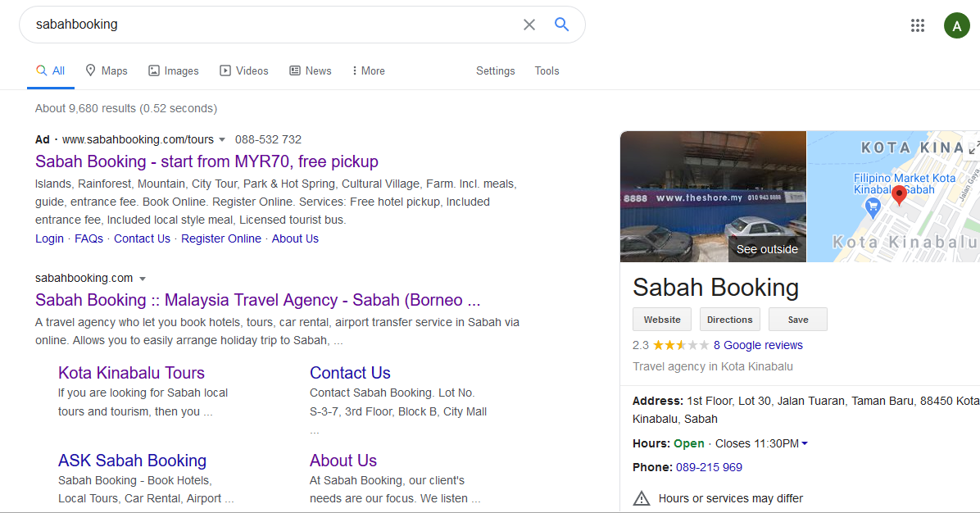Image resolution: width=980 pixels, height=513 pixels.
Task: Click the red map pin marker
Action: [x=899, y=195]
